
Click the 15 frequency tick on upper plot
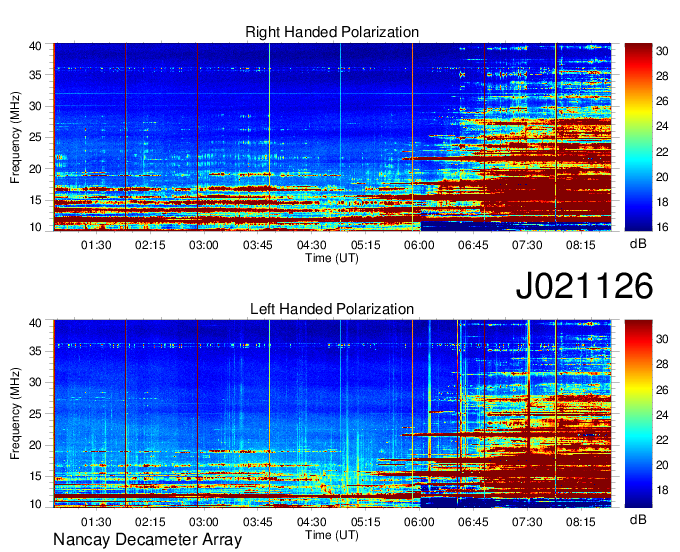[x=35, y=200]
